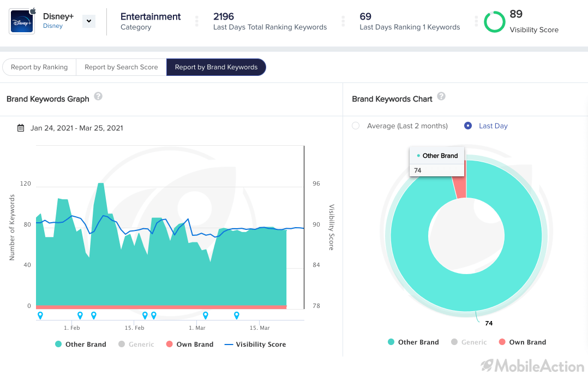Select Average (Last 2 months) radio option
Screen dimensions: 588x374
point(356,126)
